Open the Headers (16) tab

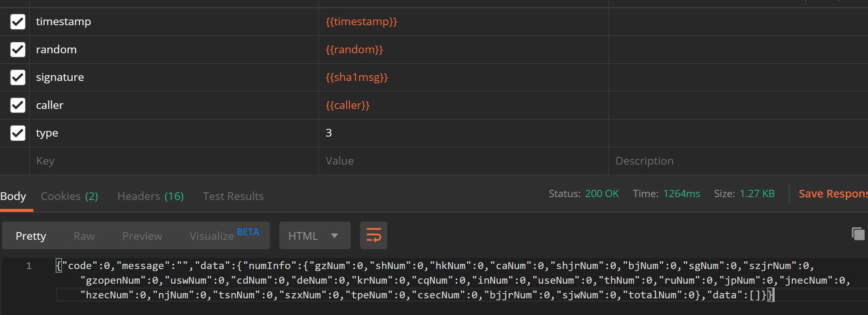(x=151, y=196)
